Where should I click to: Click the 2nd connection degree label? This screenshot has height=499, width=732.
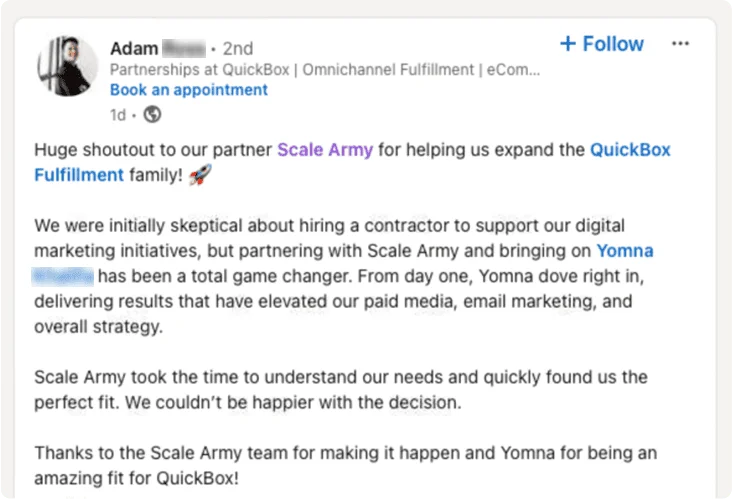(237, 48)
